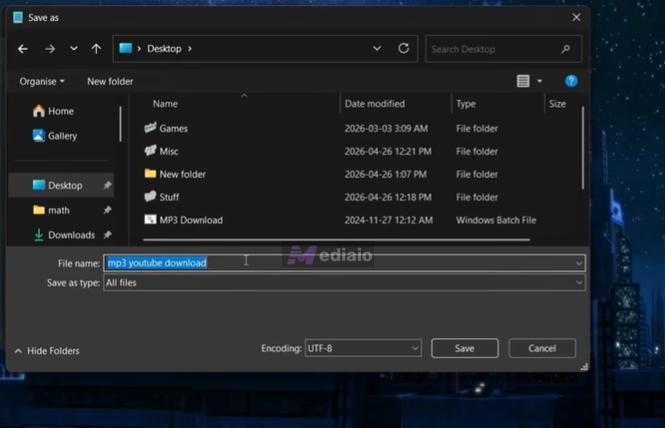This screenshot has height=428, width=665.
Task: Change the view layout icon
Action: pyautogui.click(x=523, y=81)
